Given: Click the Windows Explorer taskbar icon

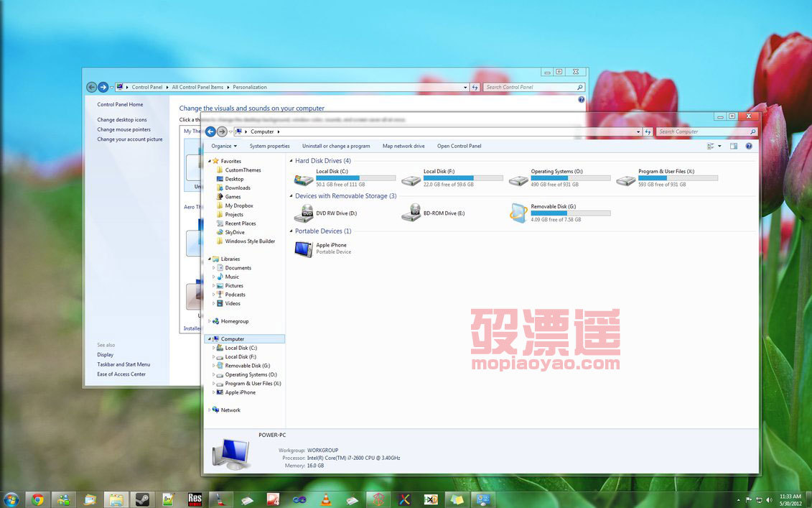Looking at the screenshot, I should tap(116, 499).
